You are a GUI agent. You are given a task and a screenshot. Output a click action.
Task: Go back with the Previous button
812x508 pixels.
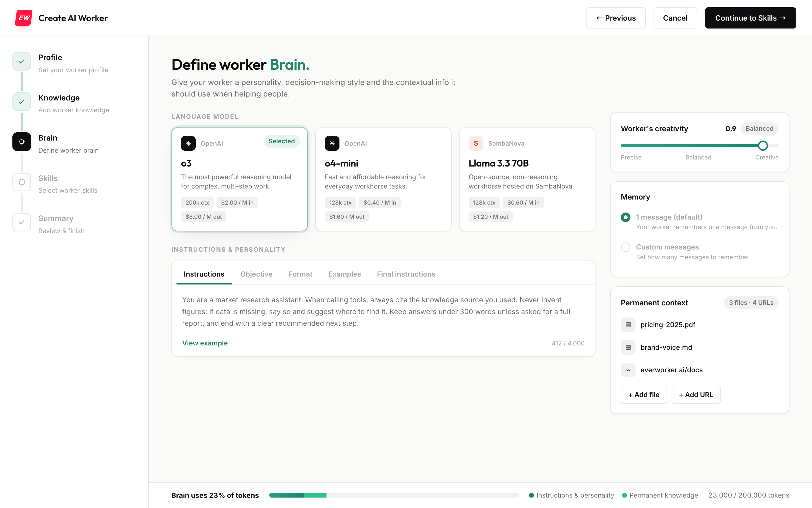coord(616,18)
